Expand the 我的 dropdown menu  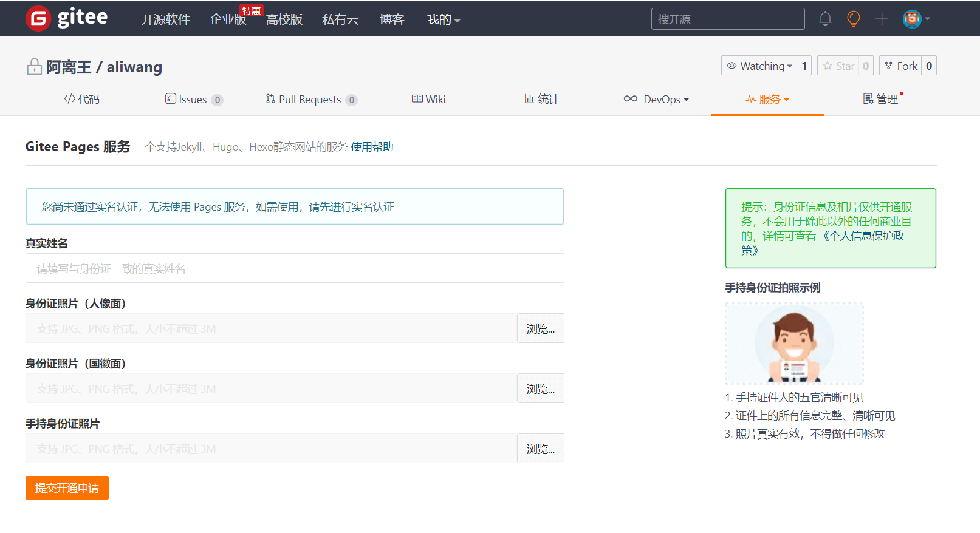tap(444, 19)
